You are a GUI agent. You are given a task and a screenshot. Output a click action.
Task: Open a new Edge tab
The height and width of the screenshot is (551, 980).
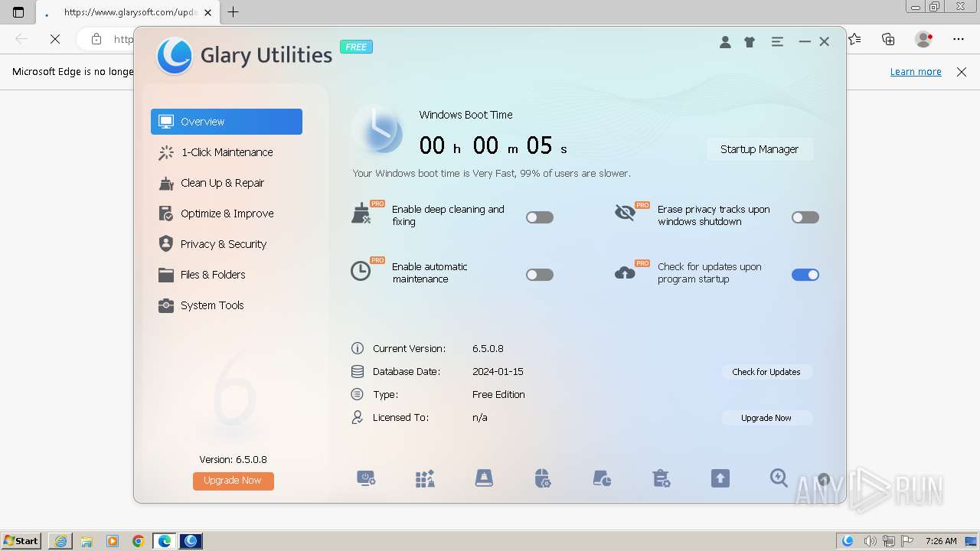point(234,11)
